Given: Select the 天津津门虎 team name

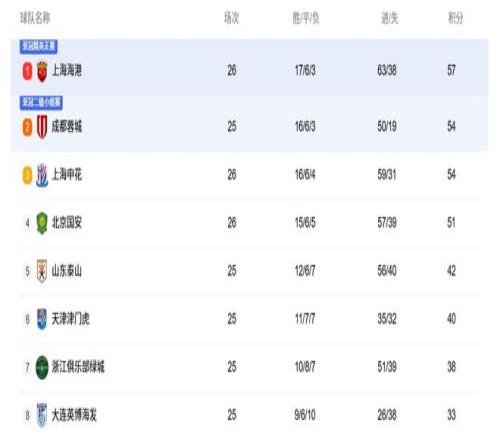Looking at the screenshot, I should click(x=71, y=319).
